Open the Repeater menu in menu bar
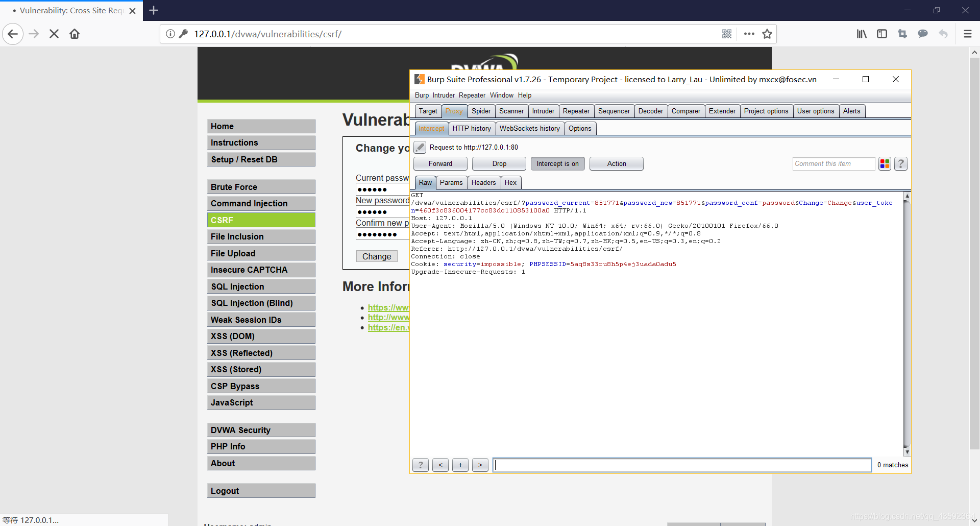The image size is (980, 526). [472, 95]
